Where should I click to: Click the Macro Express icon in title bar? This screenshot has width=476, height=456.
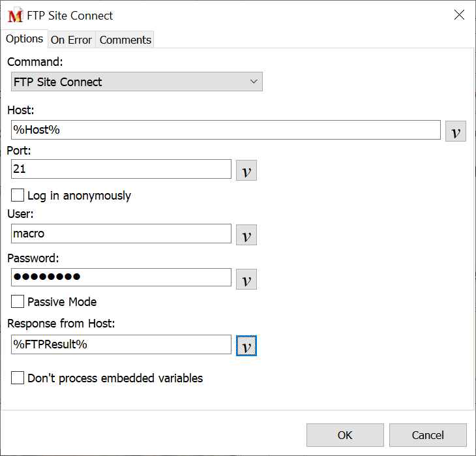(x=14, y=16)
